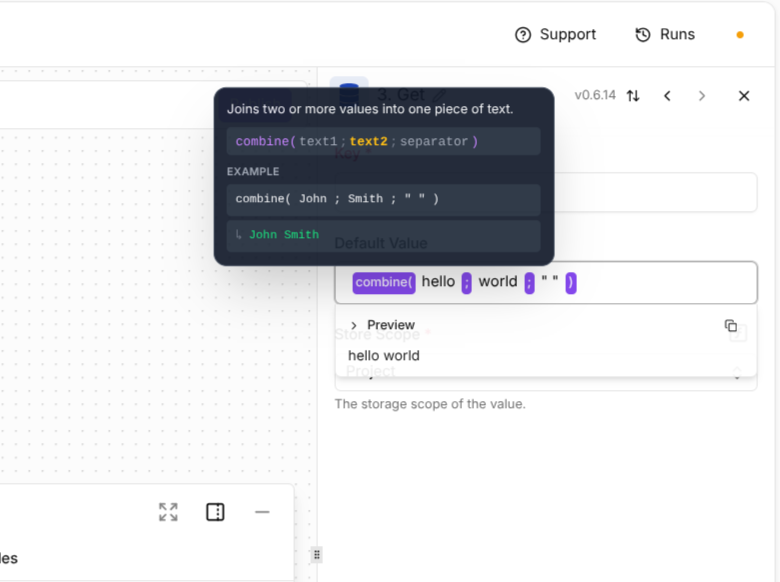This screenshot has height=582, width=780.
Task: Click the storage scope description text
Action: [430, 404]
